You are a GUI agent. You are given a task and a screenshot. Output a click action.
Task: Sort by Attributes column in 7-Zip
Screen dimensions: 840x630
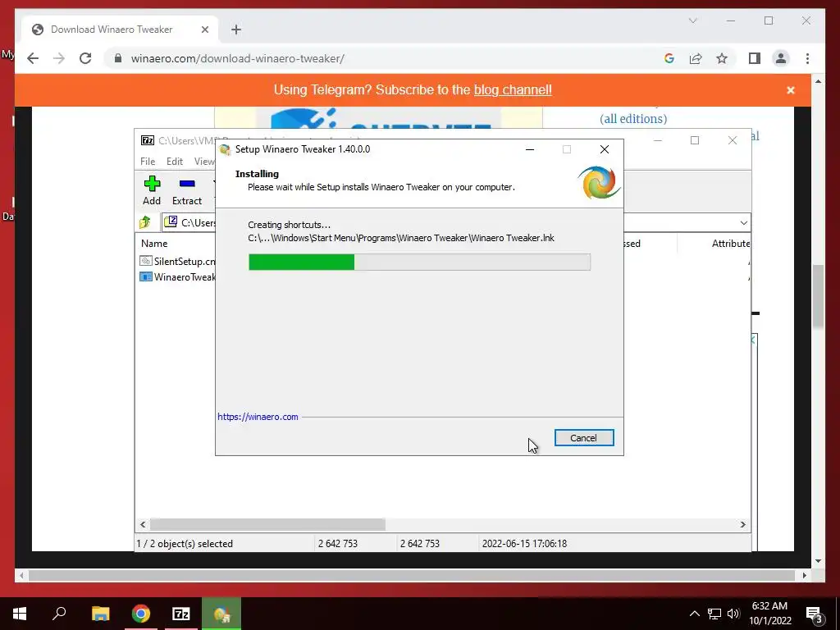(731, 243)
